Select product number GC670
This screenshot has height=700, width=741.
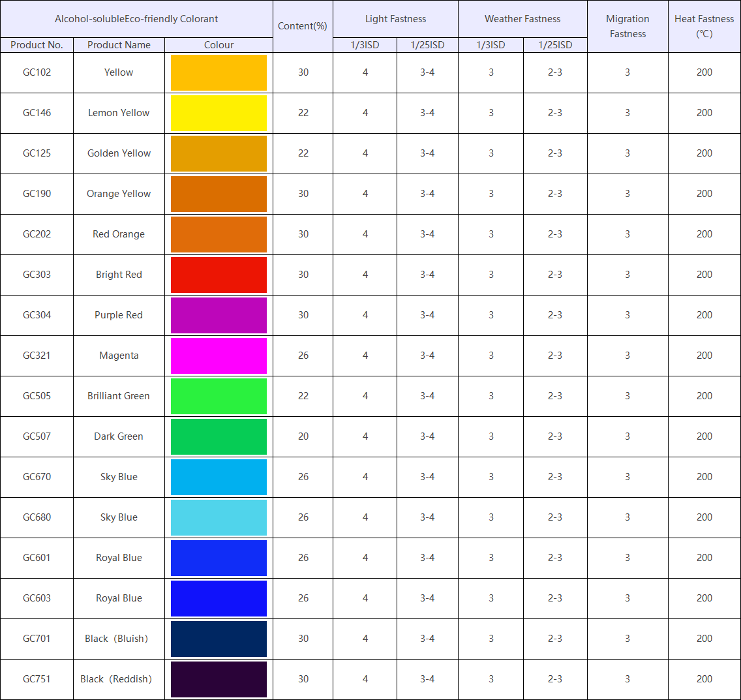click(x=37, y=477)
